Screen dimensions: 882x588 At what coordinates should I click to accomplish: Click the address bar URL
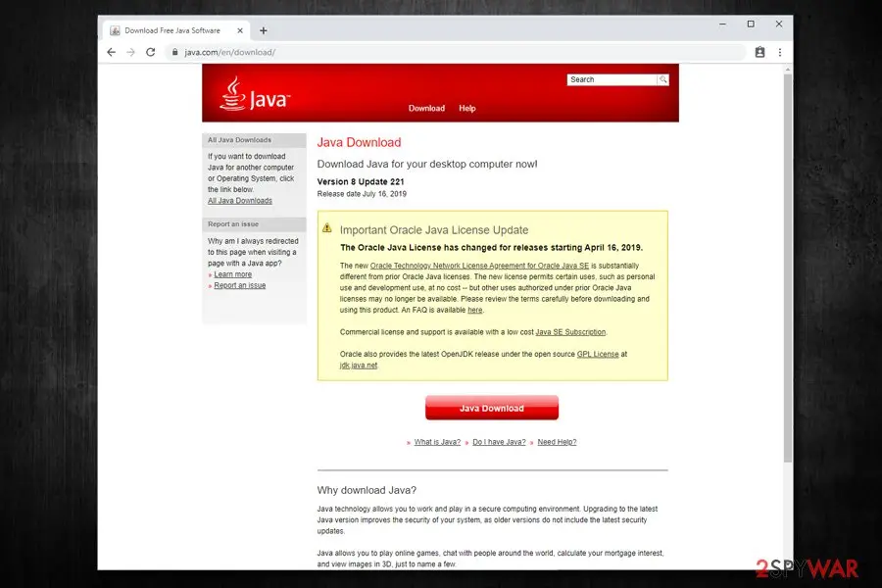[x=229, y=52]
